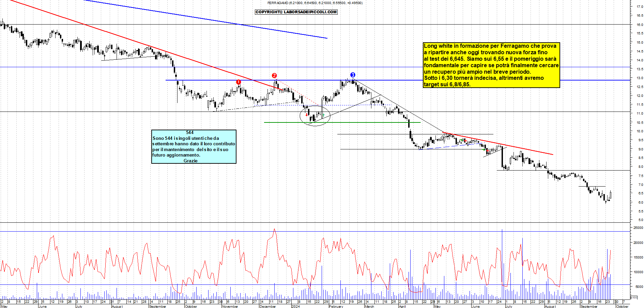This screenshot has height=308, width=644.
Task: Click the 5.0 price axis label
Action: (641, 220)
